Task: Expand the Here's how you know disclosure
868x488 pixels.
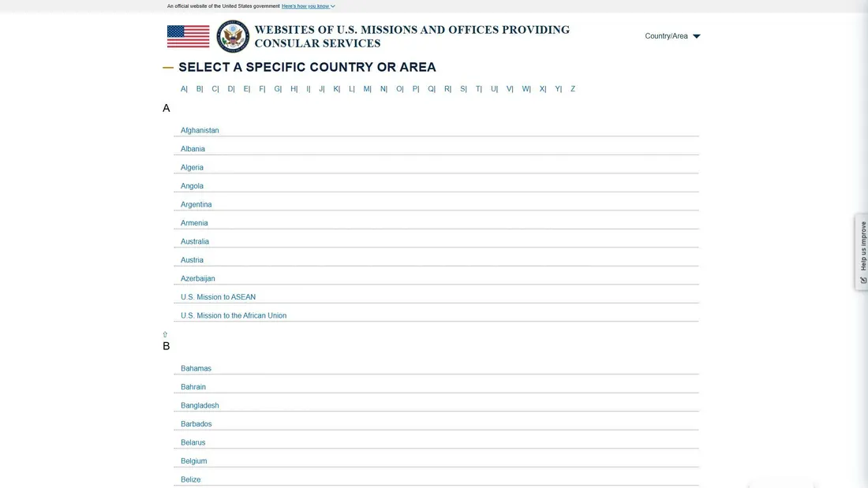Action: 308,6
